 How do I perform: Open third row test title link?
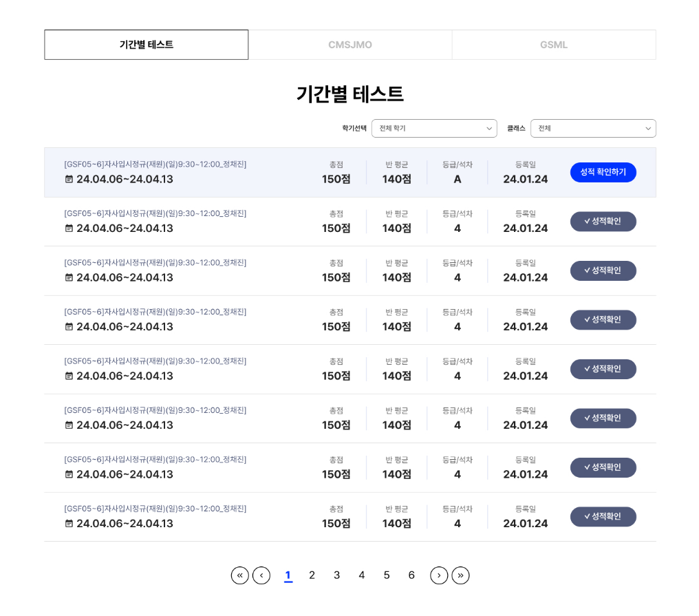pyautogui.click(x=155, y=262)
